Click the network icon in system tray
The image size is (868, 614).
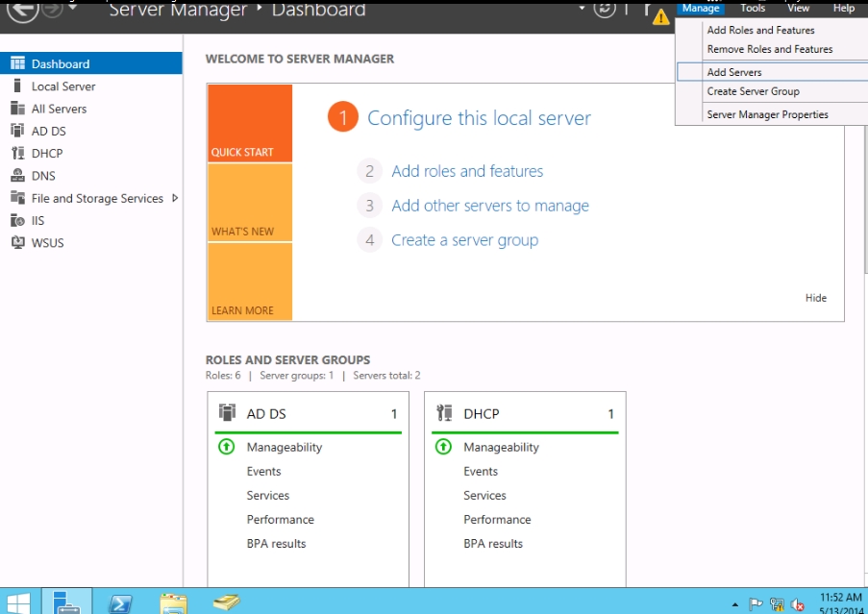777,604
